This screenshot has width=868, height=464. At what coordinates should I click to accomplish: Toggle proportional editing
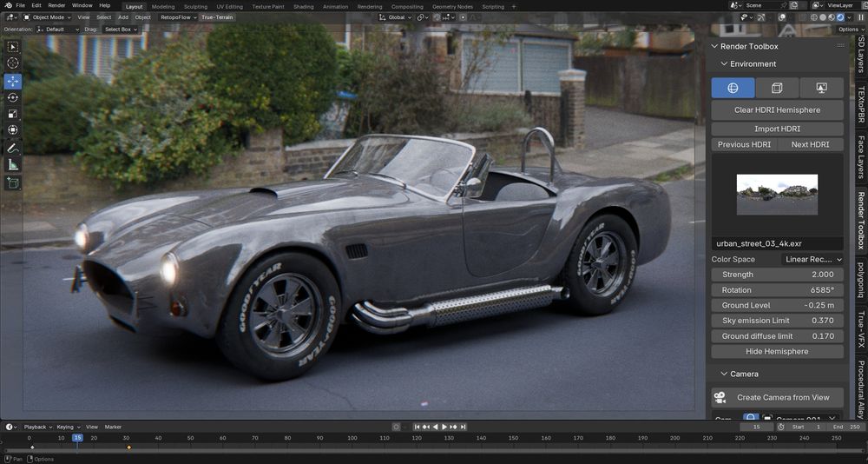coord(463,17)
